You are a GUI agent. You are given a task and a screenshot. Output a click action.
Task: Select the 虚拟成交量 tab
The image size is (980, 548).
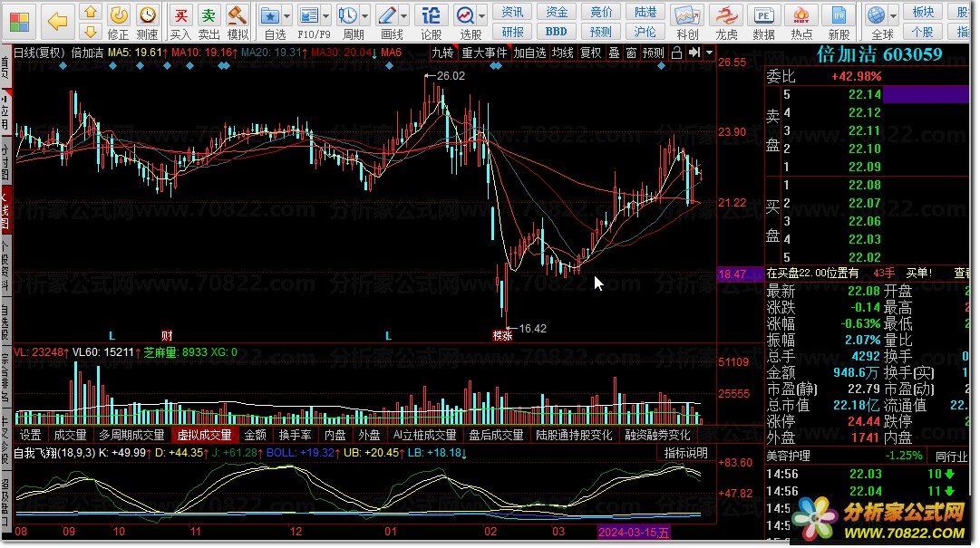click(204, 435)
